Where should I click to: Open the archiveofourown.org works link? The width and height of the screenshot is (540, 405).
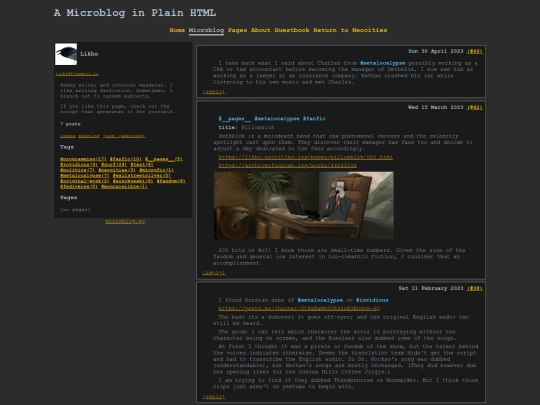[x=288, y=166]
